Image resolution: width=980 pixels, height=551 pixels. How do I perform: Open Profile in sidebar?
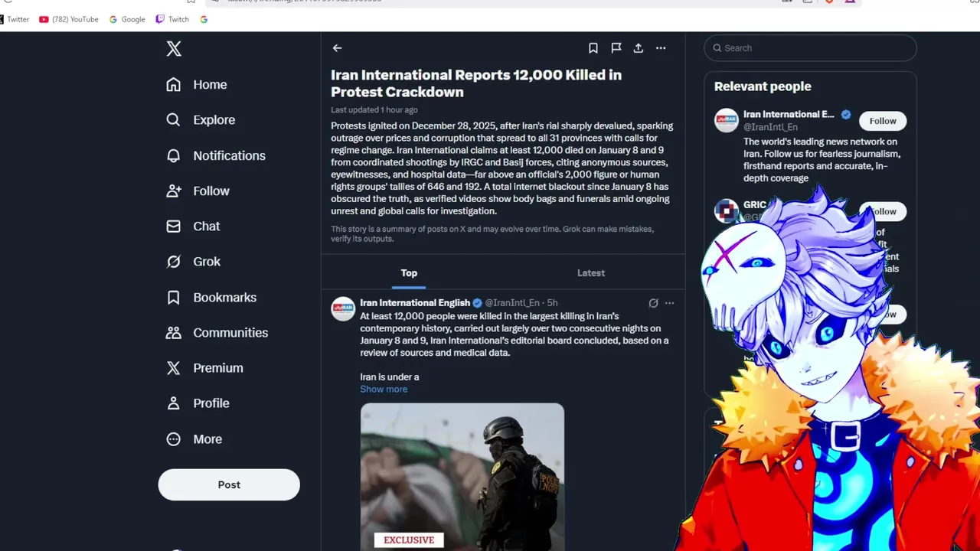point(198,403)
